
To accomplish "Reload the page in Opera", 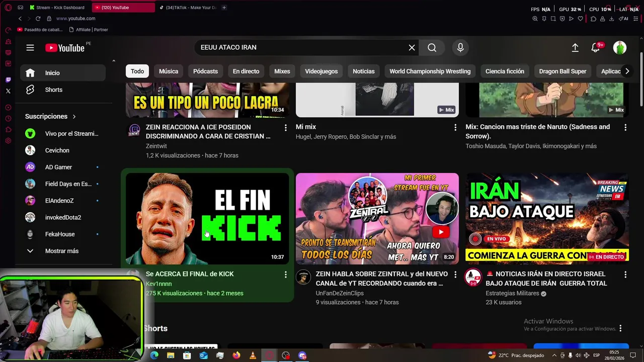I will [x=38, y=19].
